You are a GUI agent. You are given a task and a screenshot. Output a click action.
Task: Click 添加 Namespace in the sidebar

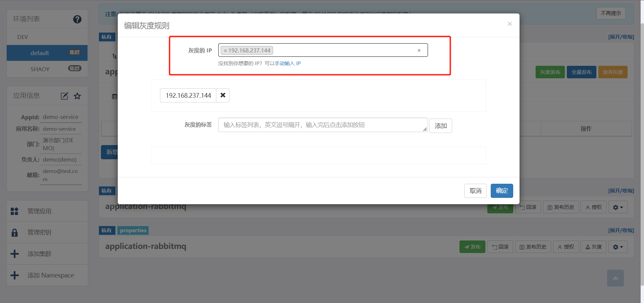(50, 275)
